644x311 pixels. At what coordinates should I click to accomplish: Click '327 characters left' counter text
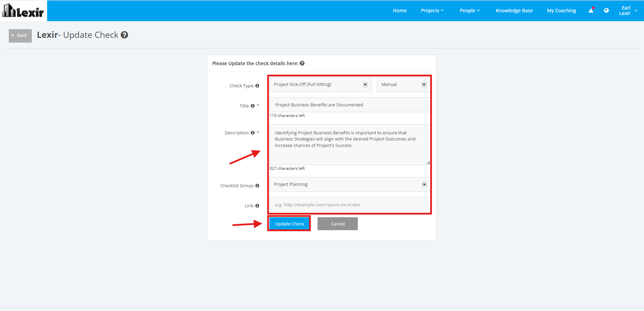point(287,168)
